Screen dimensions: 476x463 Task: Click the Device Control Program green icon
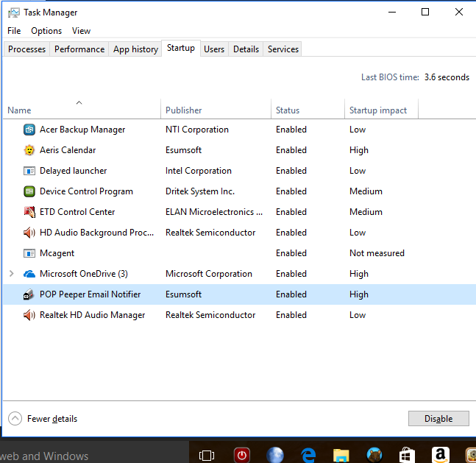click(x=29, y=191)
